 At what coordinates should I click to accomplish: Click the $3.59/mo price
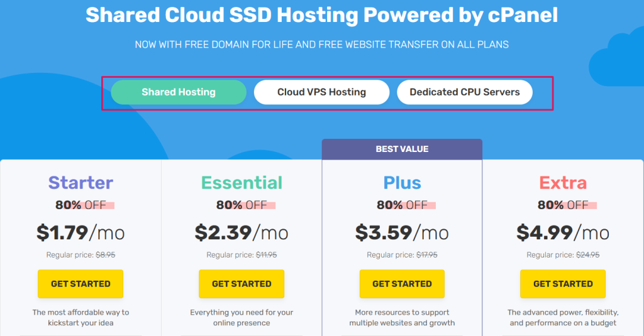pos(402,232)
